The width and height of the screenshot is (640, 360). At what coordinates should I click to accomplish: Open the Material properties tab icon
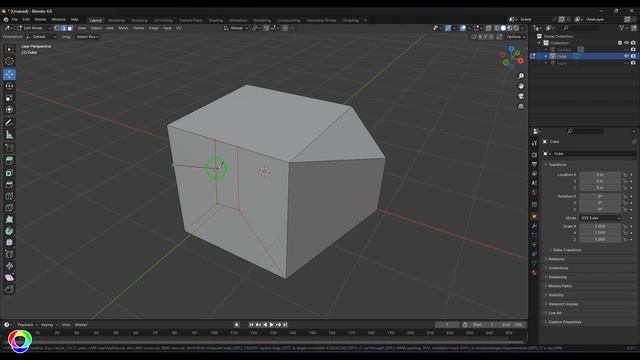coord(534,272)
